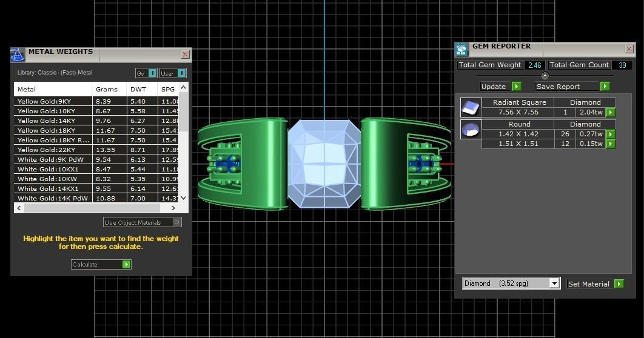Collapse the Gem Reporter header with round arrow
The image size is (644, 338).
tap(545, 76)
